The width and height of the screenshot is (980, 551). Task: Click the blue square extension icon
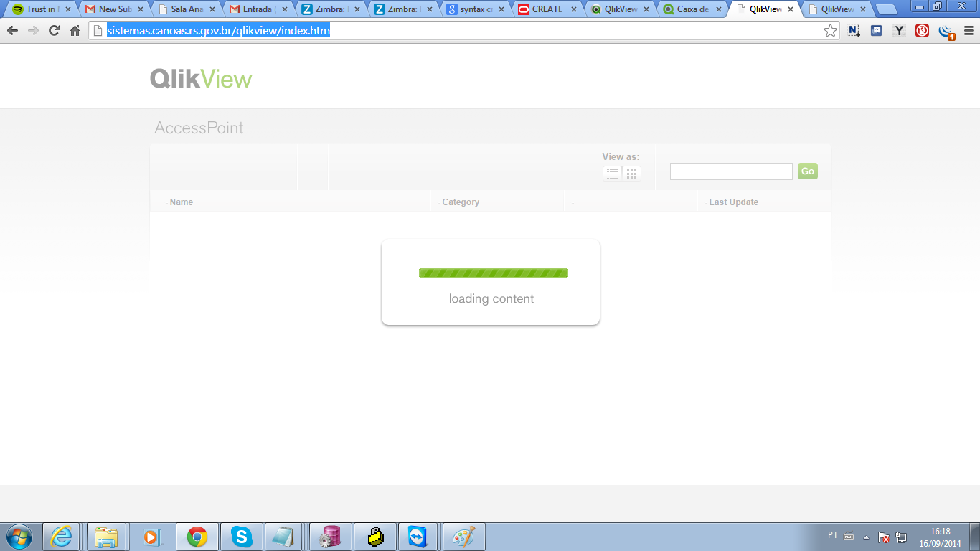876,31
